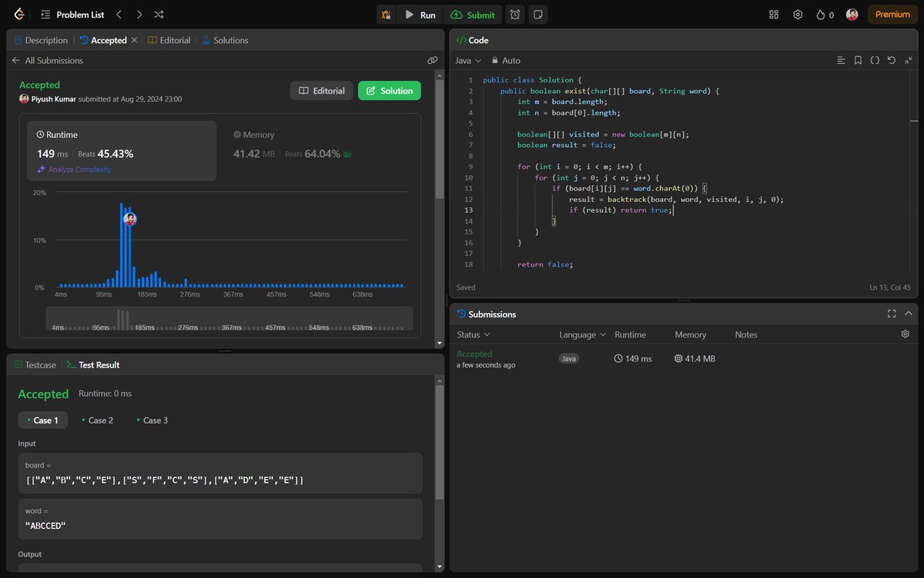The width and height of the screenshot is (924, 578).
Task: Go to previous problem arrow
Action: tap(118, 15)
